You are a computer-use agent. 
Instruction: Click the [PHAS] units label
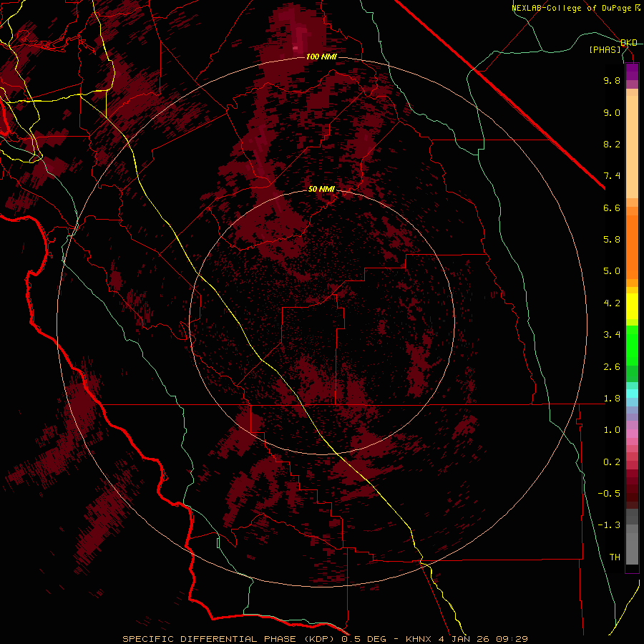tap(605, 50)
